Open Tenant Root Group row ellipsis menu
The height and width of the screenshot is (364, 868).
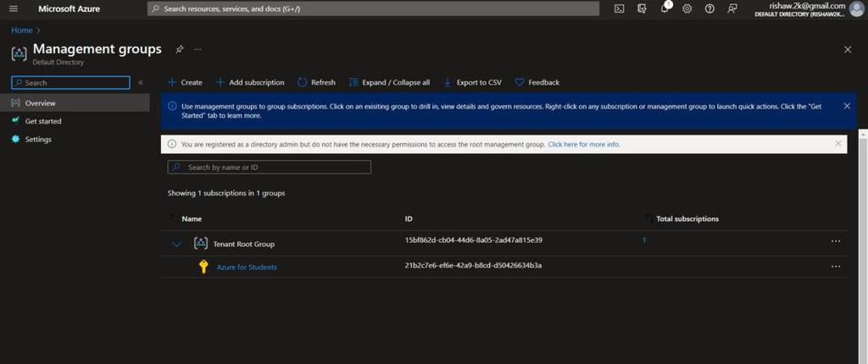coord(835,241)
